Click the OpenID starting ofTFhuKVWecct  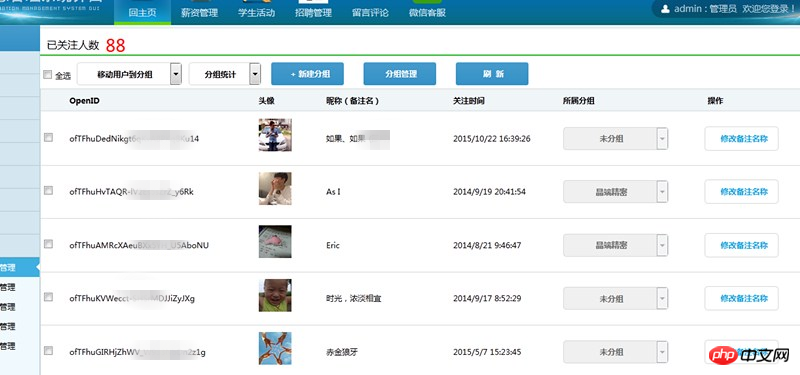tap(132, 298)
